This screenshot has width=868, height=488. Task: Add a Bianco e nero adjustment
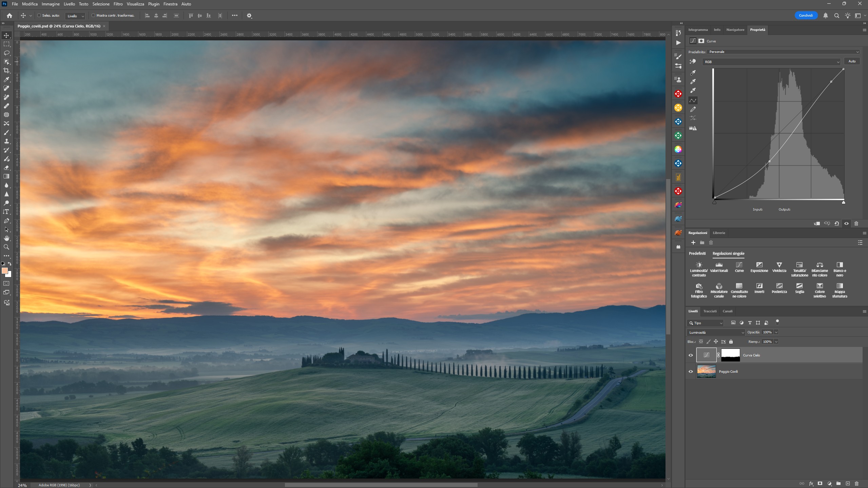coord(840,270)
